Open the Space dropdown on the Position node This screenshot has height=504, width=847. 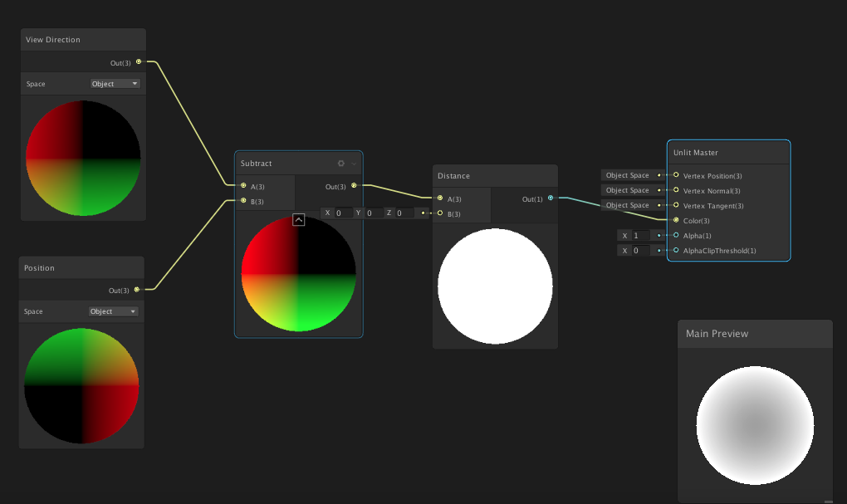coord(113,311)
